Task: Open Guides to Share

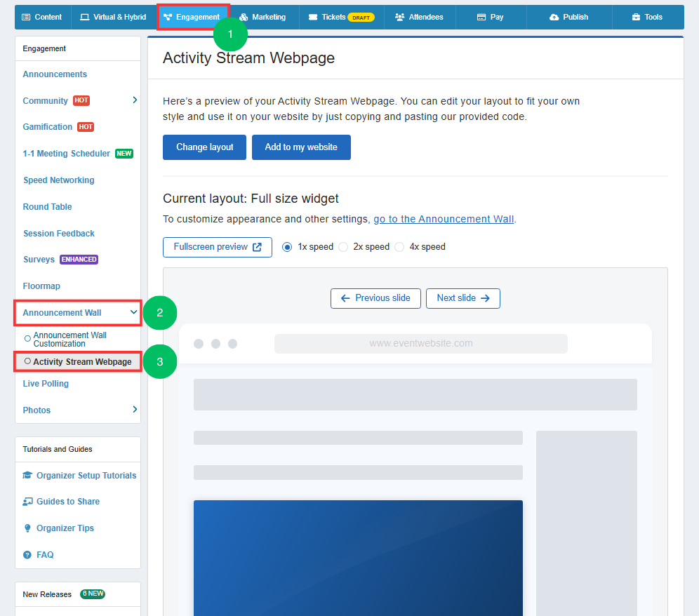Action: click(x=68, y=502)
